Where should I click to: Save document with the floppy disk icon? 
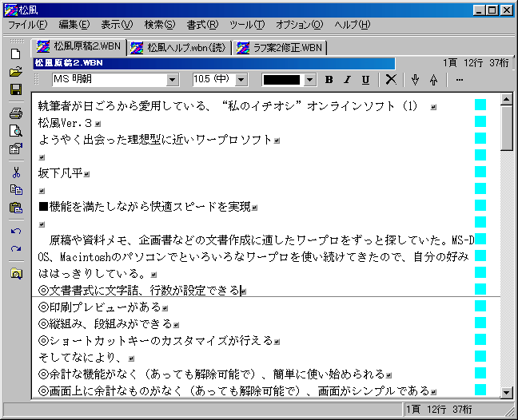point(15,89)
